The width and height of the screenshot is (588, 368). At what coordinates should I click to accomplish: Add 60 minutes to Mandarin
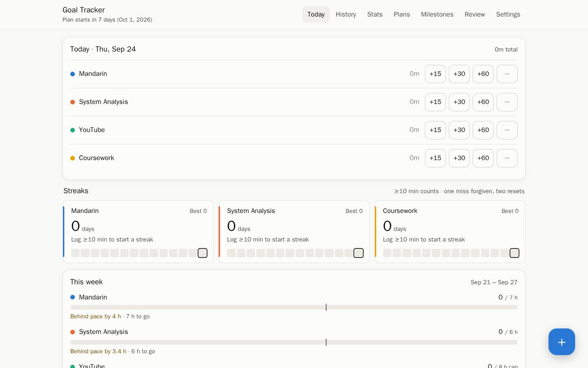[x=483, y=74]
